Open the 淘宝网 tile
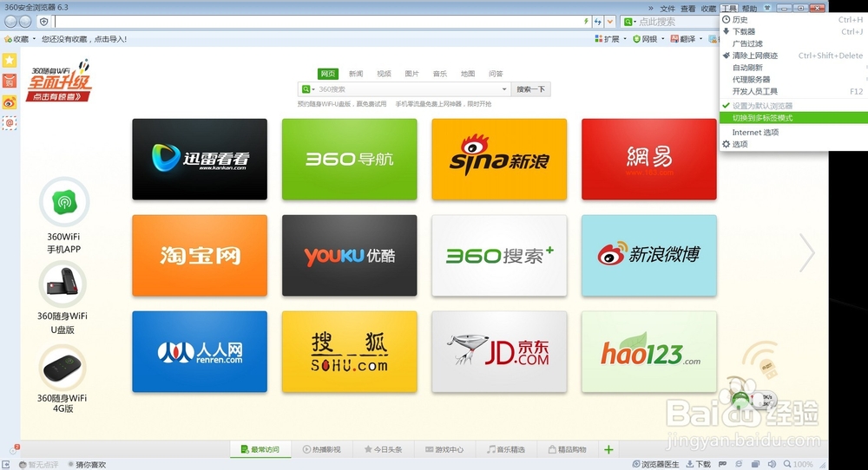 point(200,256)
